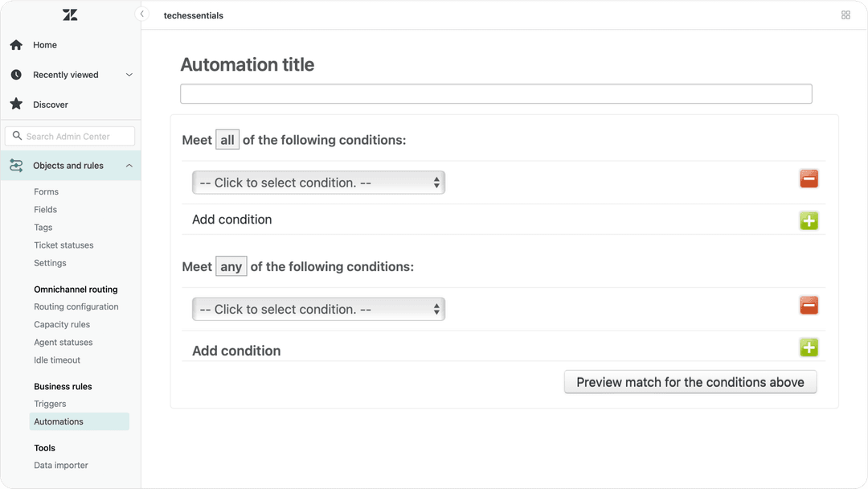868x489 pixels.
Task: Toggle the 'any' condition matcher selector
Action: (x=231, y=266)
